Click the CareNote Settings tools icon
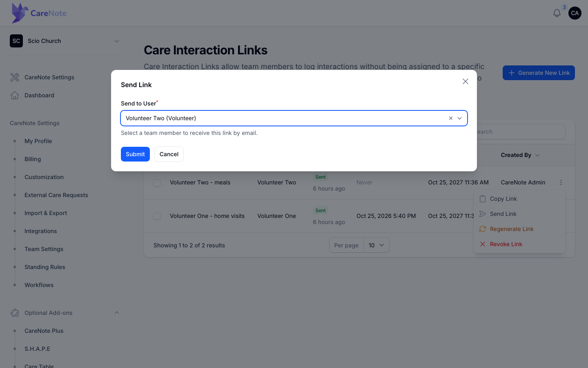Viewport: 588px width, 368px height. point(15,77)
